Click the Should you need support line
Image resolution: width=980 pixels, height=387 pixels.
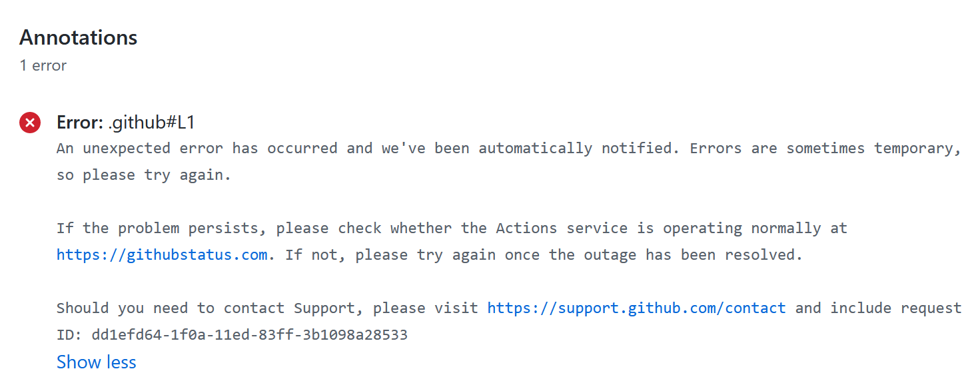click(266, 308)
